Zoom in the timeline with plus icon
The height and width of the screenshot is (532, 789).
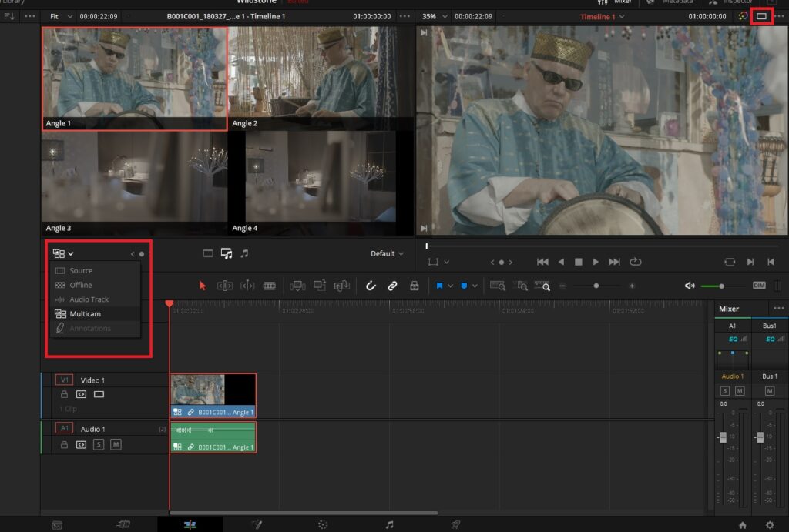pyautogui.click(x=632, y=286)
